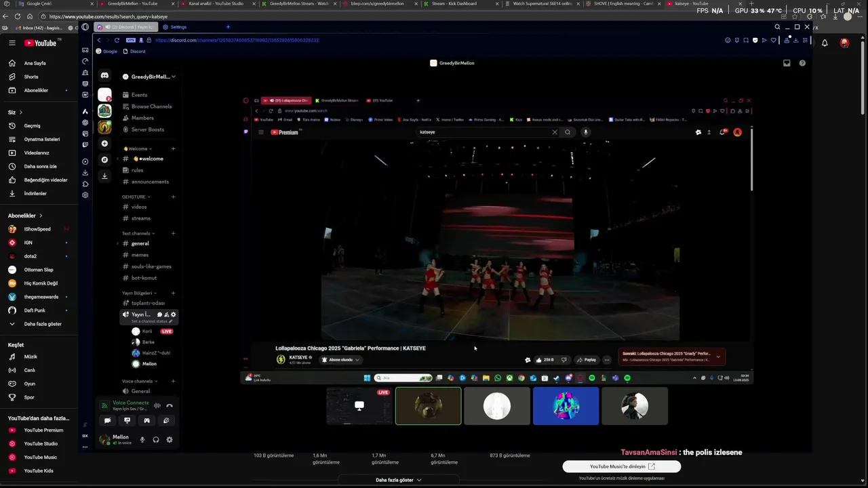This screenshot has height=488, width=868.
Task: Toggle Discord deafen headphones
Action: tap(156, 439)
